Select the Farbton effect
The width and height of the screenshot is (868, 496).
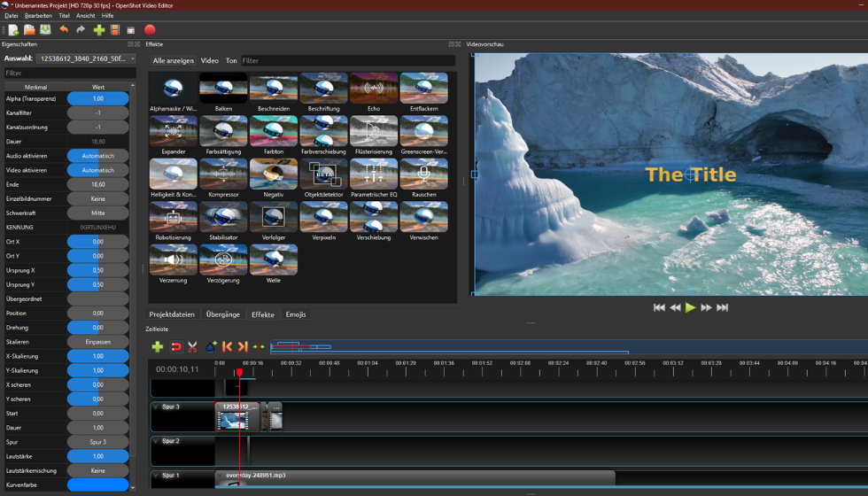[x=274, y=131]
